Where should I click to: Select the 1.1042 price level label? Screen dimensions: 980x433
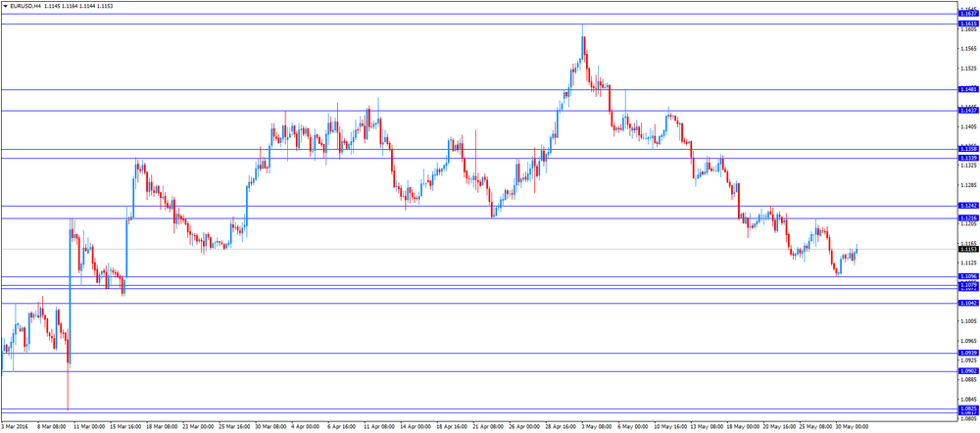click(x=967, y=303)
